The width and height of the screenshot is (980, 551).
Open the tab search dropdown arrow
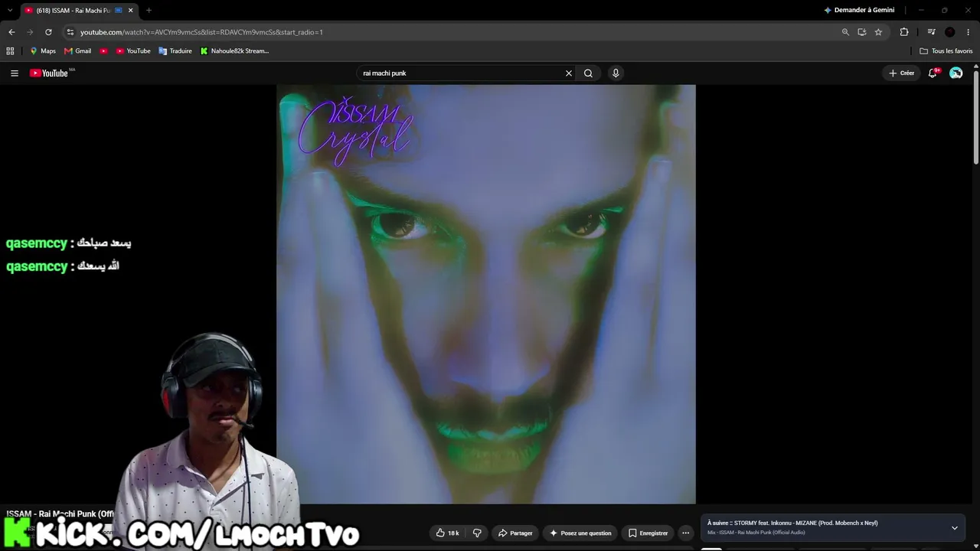(x=10, y=10)
